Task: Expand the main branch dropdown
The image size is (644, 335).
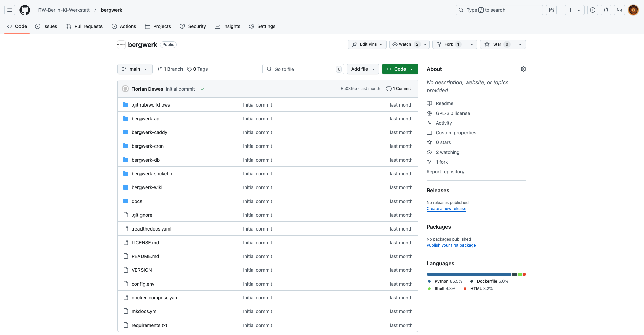Action: click(135, 69)
